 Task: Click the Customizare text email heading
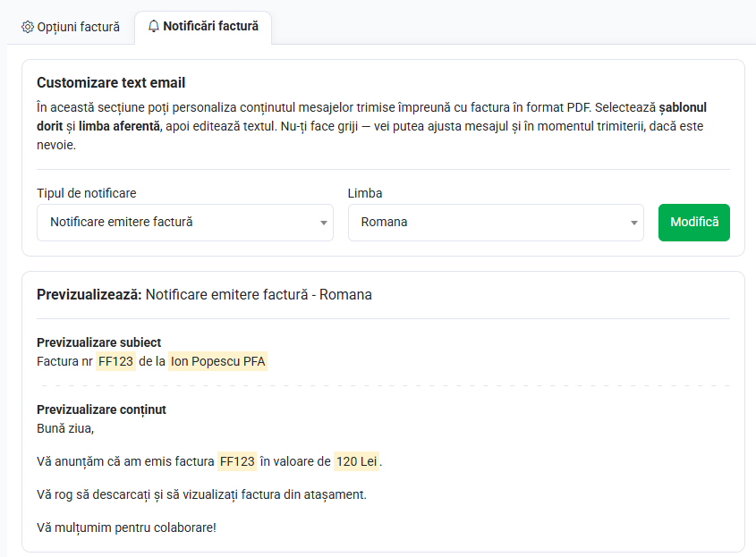point(111,83)
